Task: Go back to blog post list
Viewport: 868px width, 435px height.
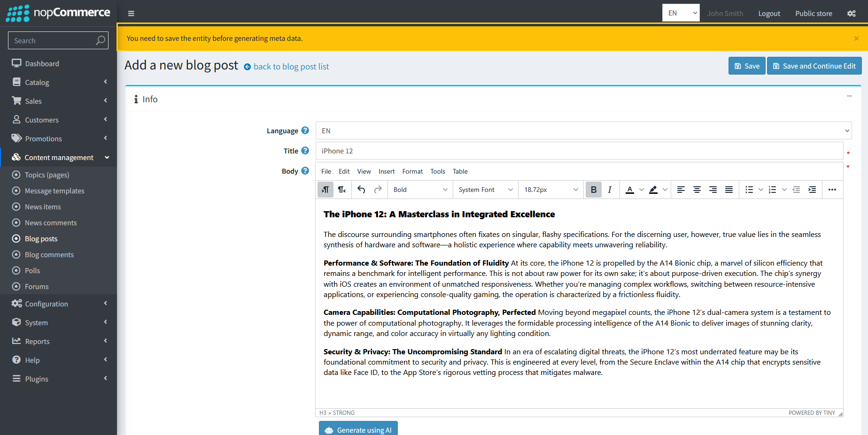Action: [291, 67]
